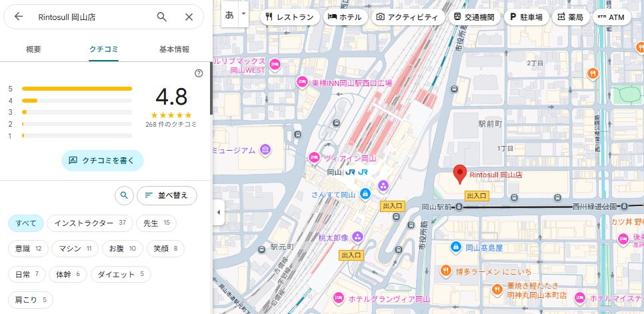The image size is (644, 314).
Task: Open the 並べ替え sort dropdown
Action: 167,195
